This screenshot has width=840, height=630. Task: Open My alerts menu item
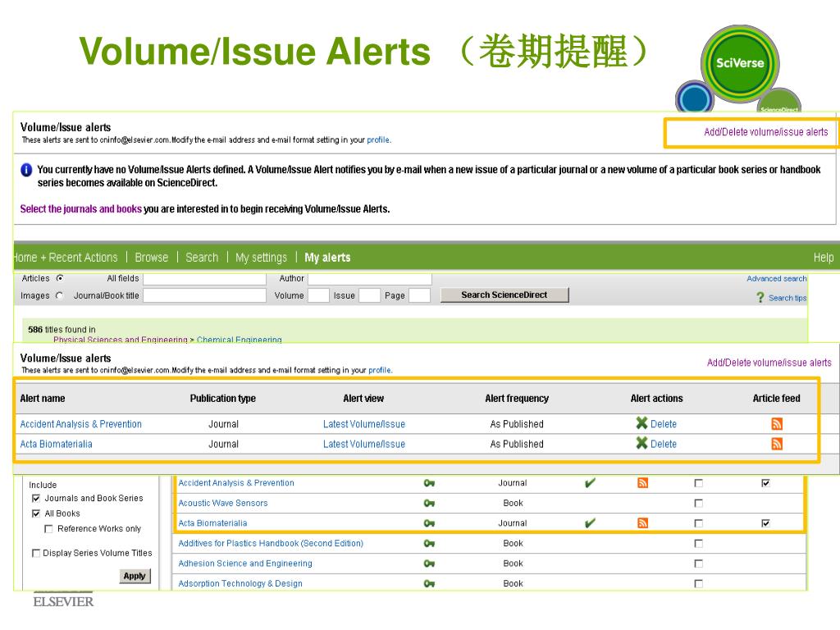click(327, 258)
